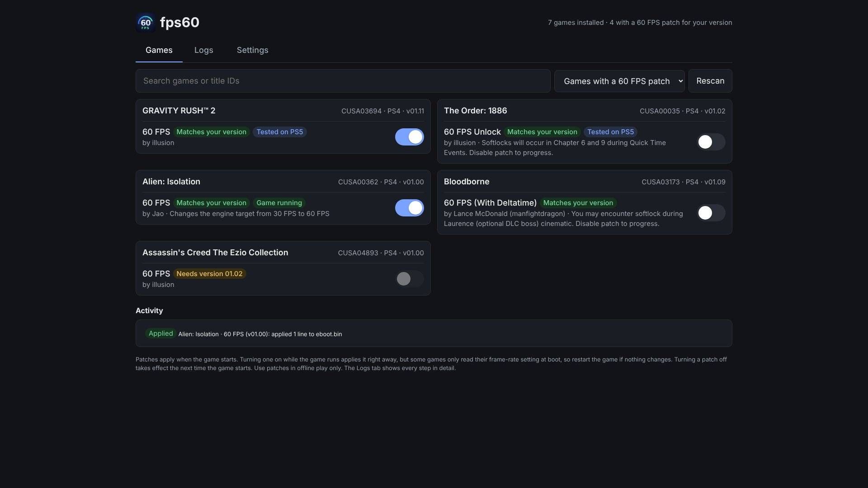Click title ID CUSA03694

click(x=361, y=111)
